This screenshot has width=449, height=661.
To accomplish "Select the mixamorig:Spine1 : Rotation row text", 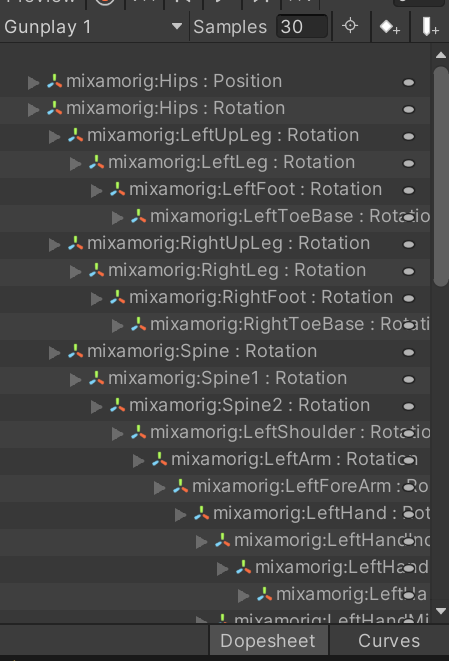I will pos(228,378).
